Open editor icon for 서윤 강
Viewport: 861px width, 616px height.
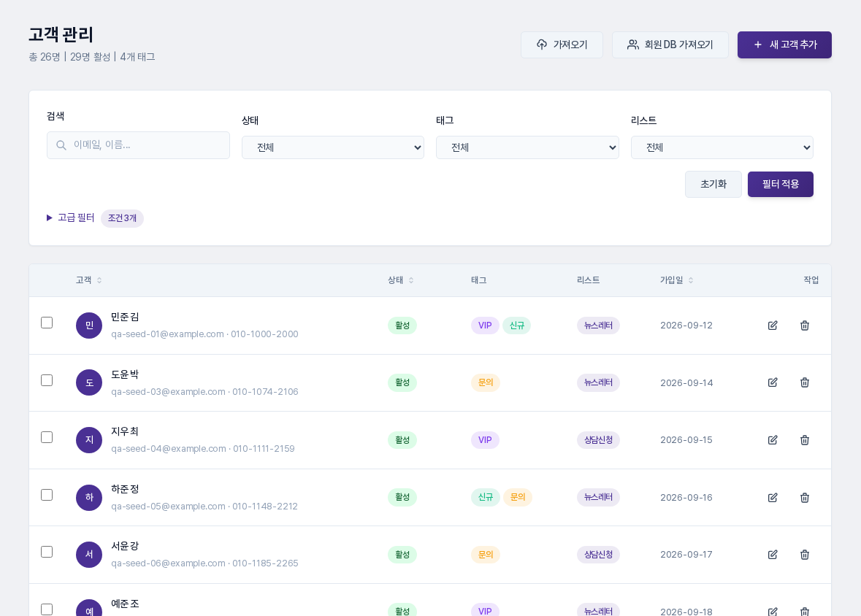pos(773,555)
